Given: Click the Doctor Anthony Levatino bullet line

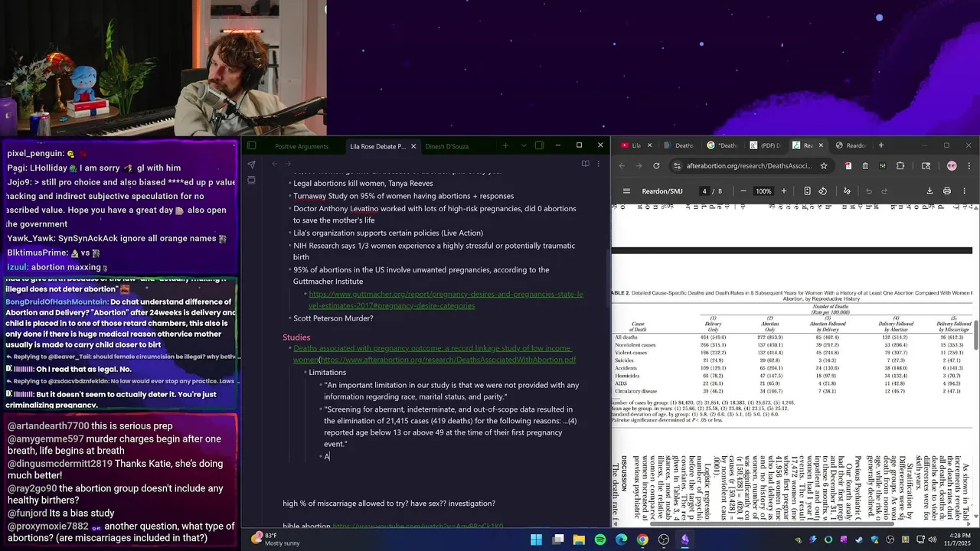Looking at the screenshot, I should coord(434,214).
